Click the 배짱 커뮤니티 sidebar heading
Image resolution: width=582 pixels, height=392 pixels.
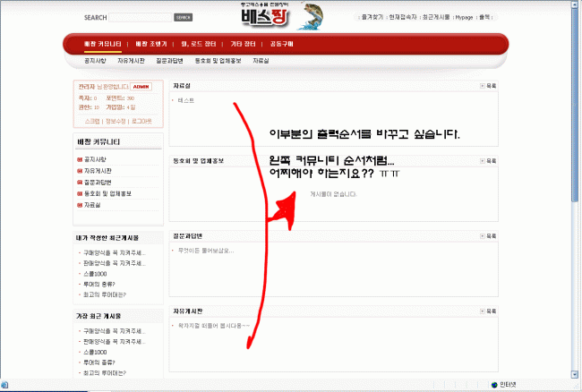98,141
